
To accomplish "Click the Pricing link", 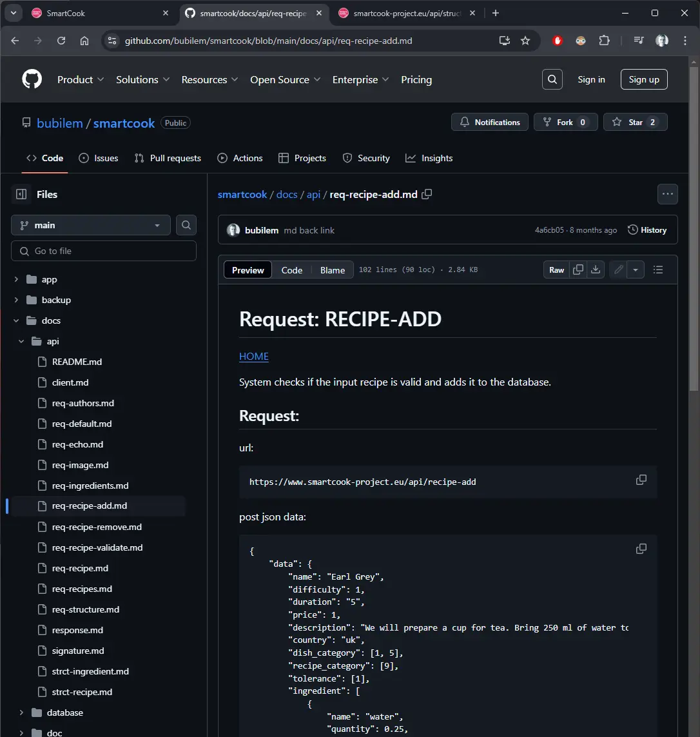I will pyautogui.click(x=416, y=79).
